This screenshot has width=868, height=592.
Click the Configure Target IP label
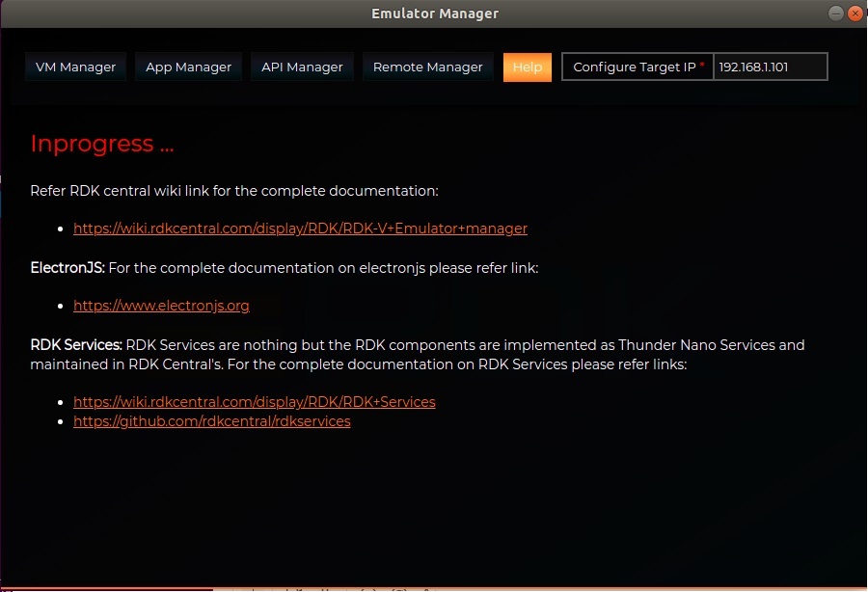pos(634,67)
